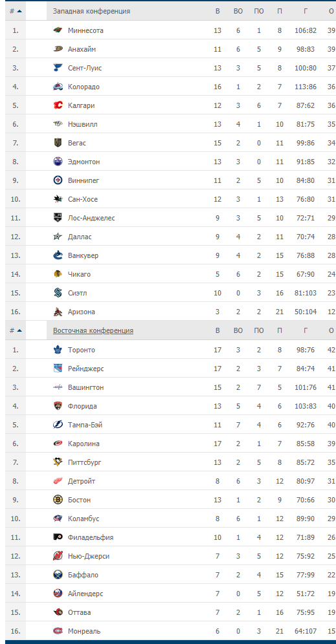Click the Boston Bruins logo icon

(x=58, y=500)
